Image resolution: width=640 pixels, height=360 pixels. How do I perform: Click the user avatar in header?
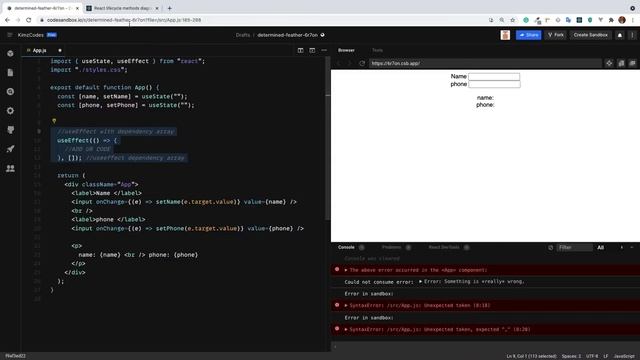[x=505, y=35]
